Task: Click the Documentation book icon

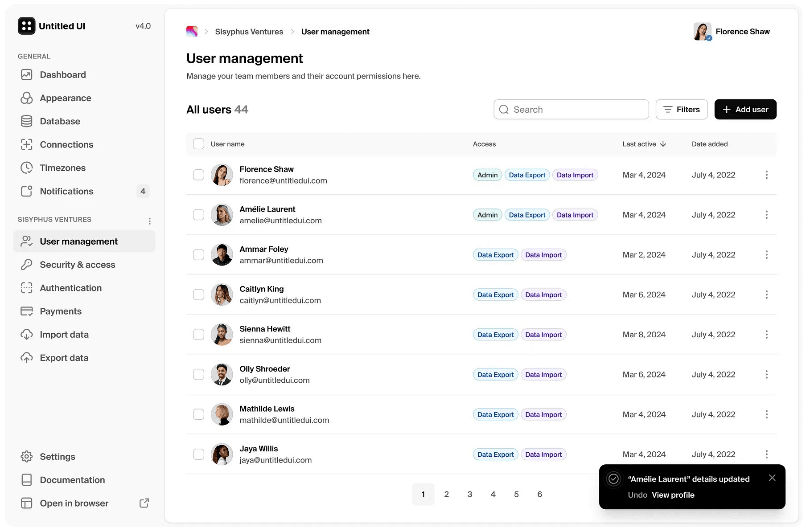Action: [x=27, y=480]
